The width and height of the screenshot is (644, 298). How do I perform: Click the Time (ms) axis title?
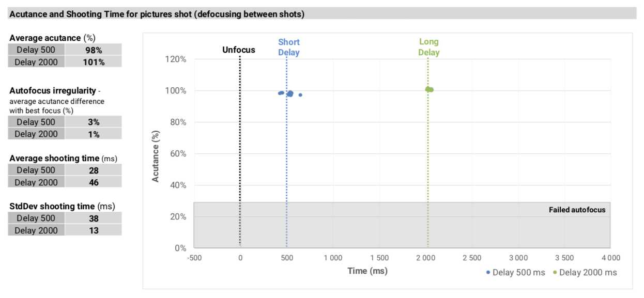(x=367, y=271)
